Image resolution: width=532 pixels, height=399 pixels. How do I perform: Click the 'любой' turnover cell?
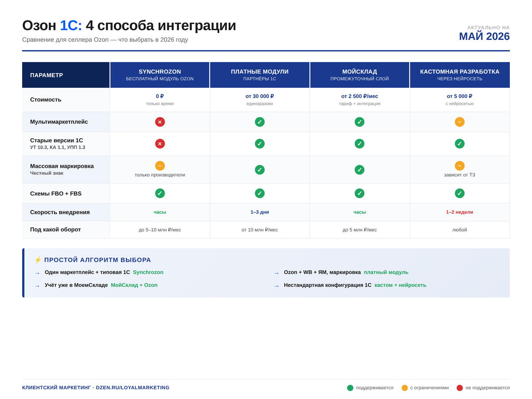click(x=459, y=230)
